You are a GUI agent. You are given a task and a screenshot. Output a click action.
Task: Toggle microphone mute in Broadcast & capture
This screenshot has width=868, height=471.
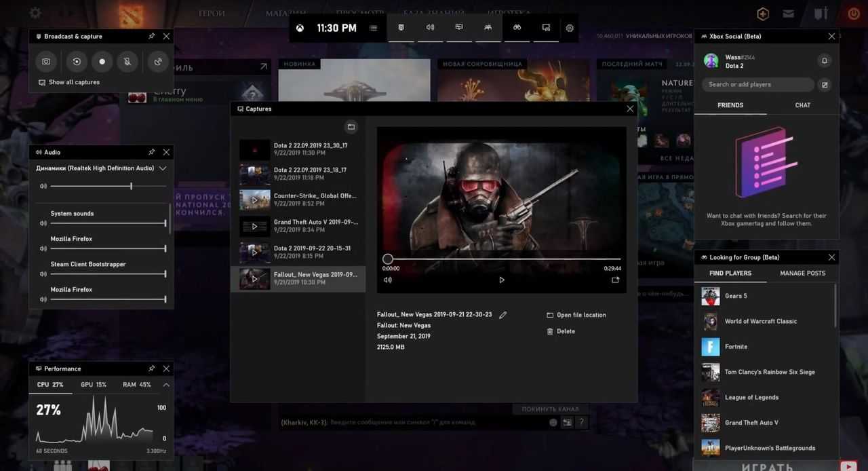127,61
